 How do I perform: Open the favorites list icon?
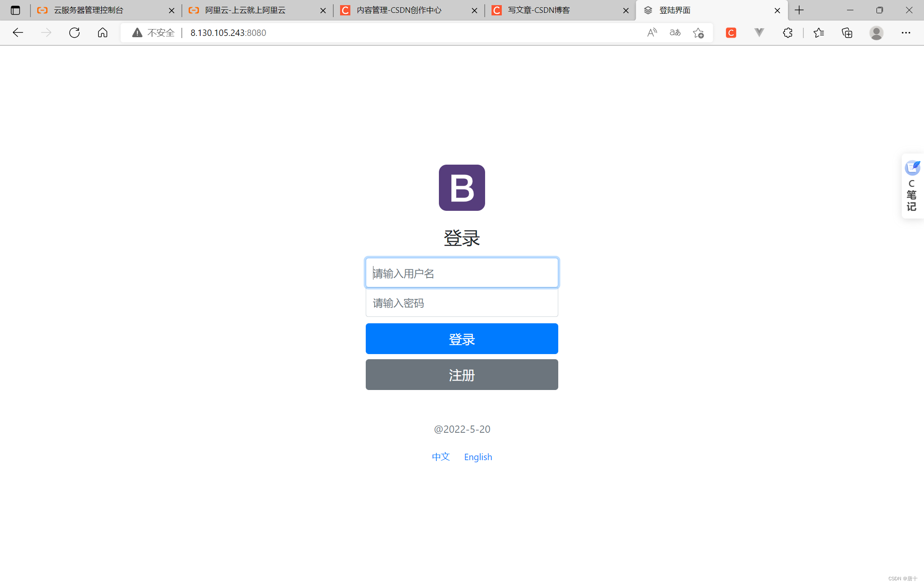coord(819,32)
